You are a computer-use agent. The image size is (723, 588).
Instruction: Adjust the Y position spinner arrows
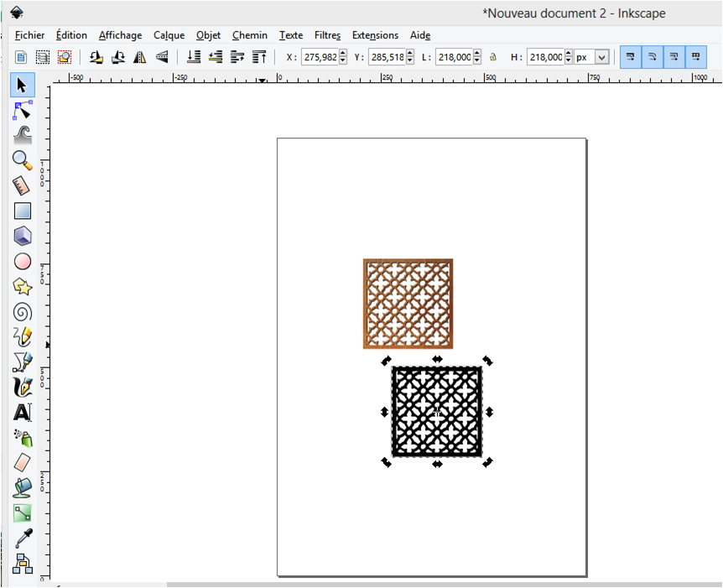(x=410, y=57)
